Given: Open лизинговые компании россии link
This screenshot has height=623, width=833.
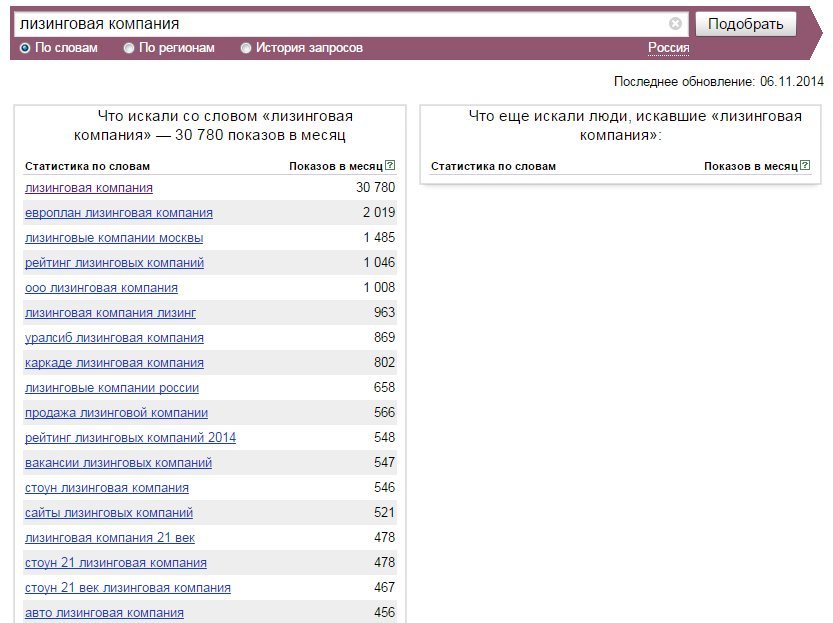Looking at the screenshot, I should coord(112,387).
